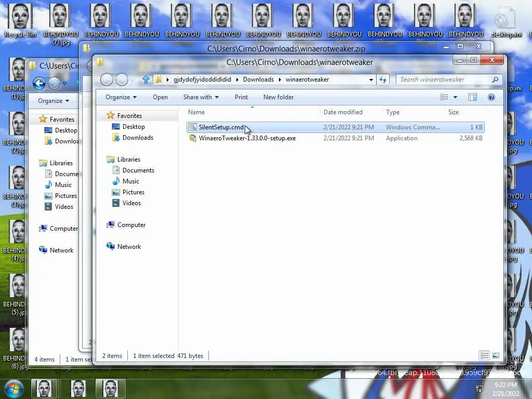Expand the view options dropdown arrow
This screenshot has width=532, height=399.
tap(455, 97)
